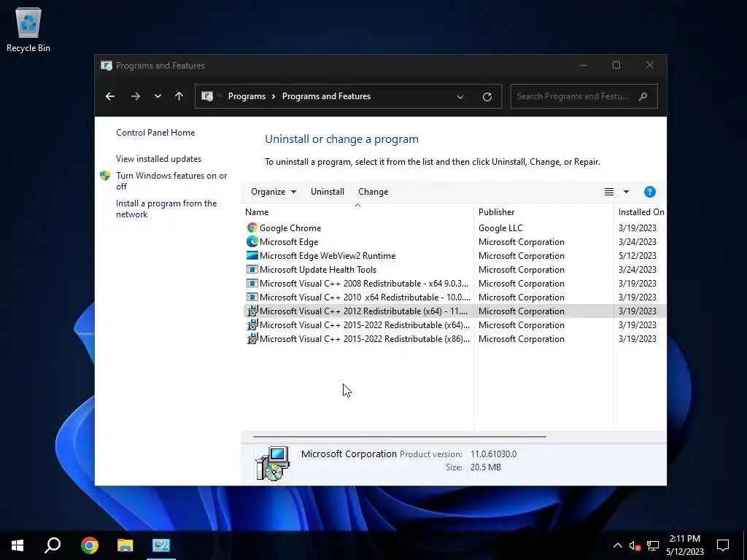
Task: Click the taskbar clock showing 2:11 PM
Action: tap(684, 545)
